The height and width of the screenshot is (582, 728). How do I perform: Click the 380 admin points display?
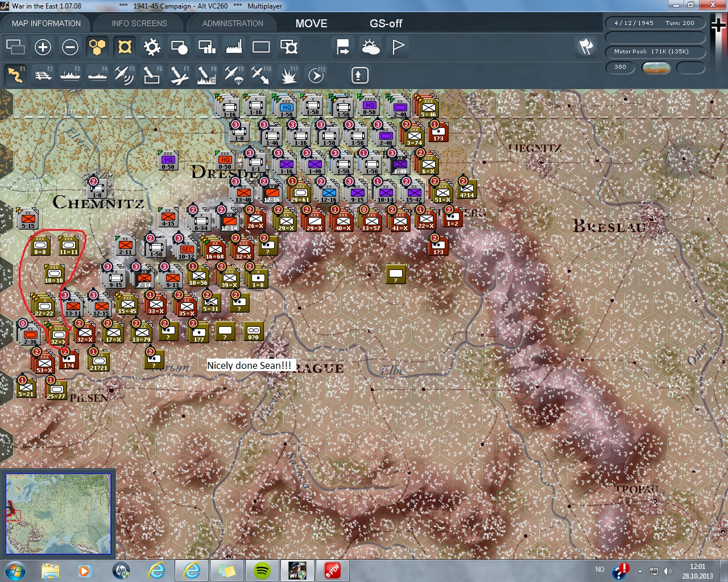pyautogui.click(x=620, y=67)
